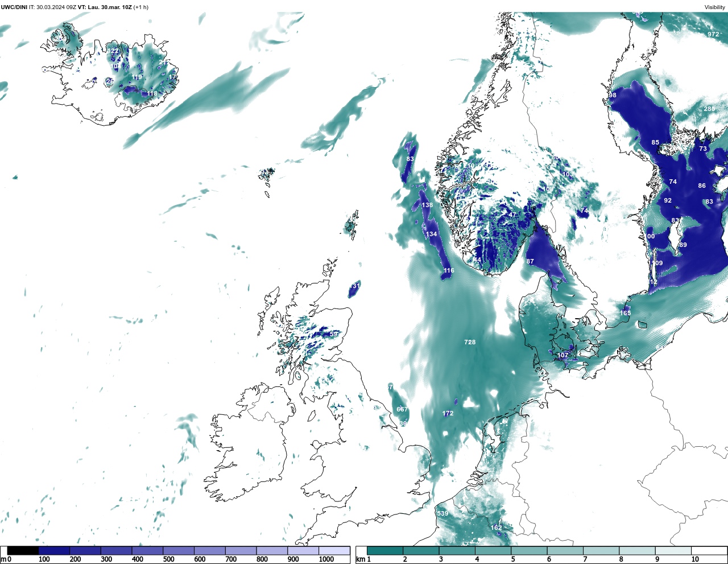Click the '667' value off England's coast

pyautogui.click(x=402, y=409)
